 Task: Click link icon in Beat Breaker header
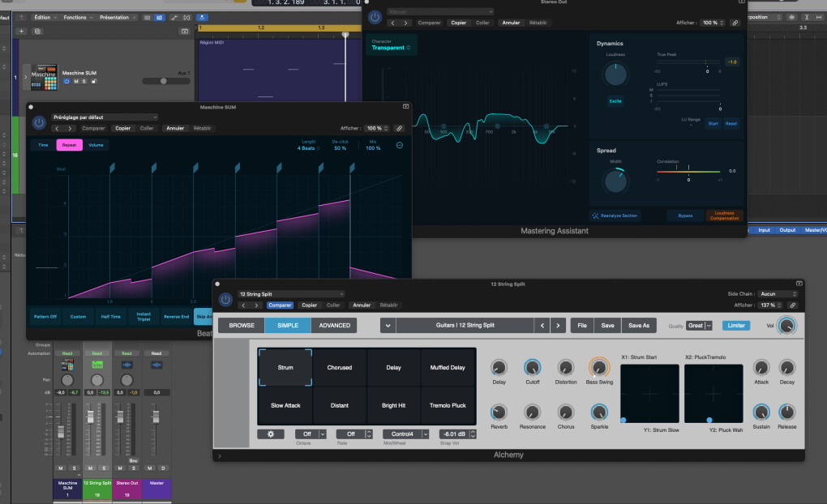click(x=399, y=128)
